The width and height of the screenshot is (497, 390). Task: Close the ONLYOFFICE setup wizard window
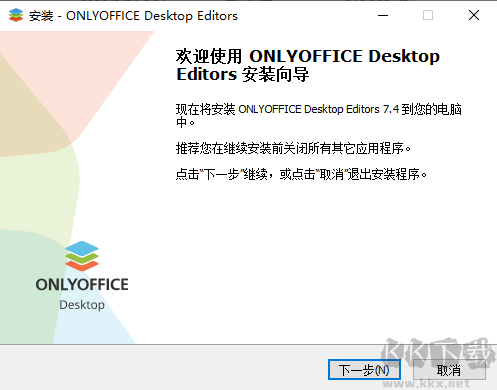point(474,15)
